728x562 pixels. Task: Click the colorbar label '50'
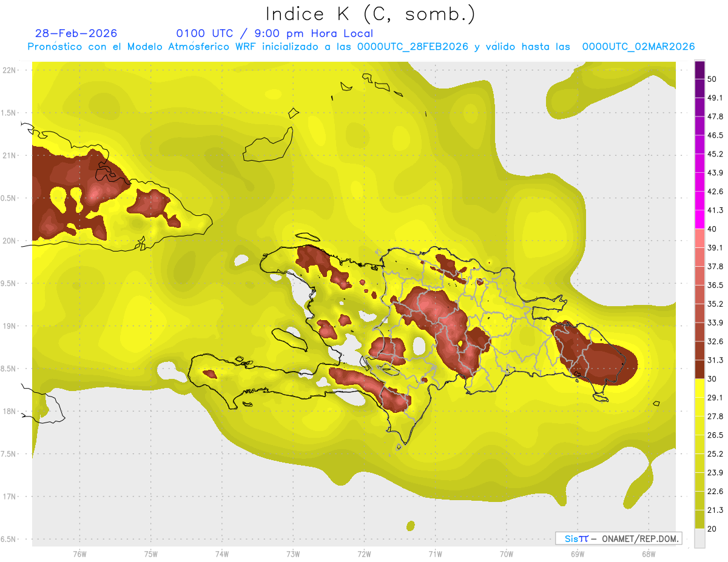(x=712, y=79)
